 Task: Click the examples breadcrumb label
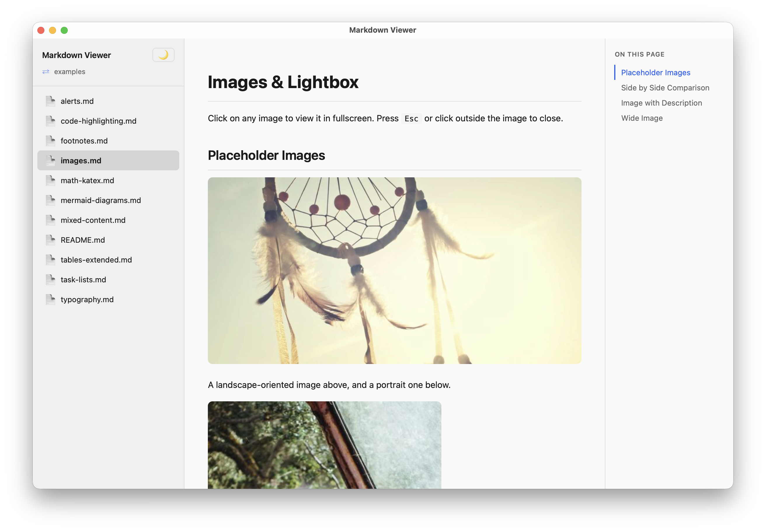(69, 72)
